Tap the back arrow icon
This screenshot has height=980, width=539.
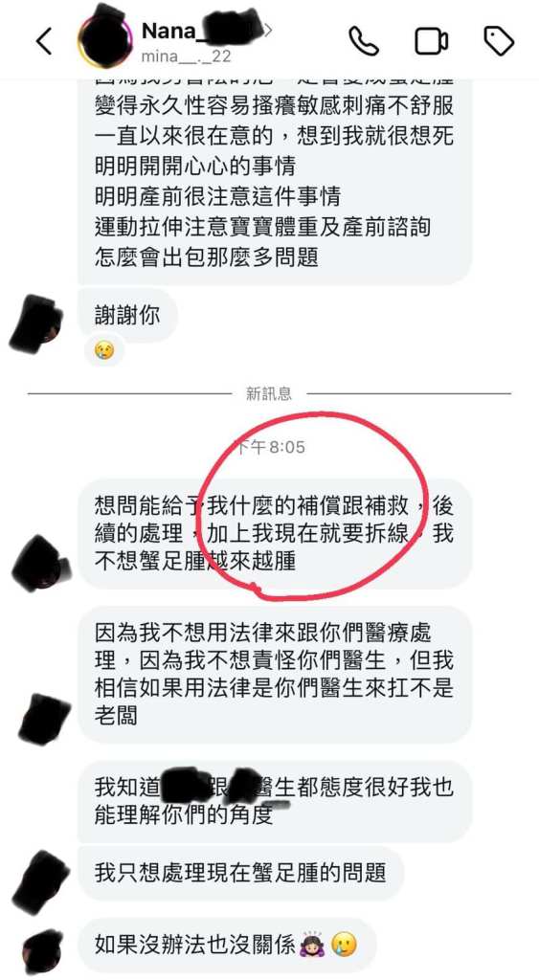[x=44, y=41]
